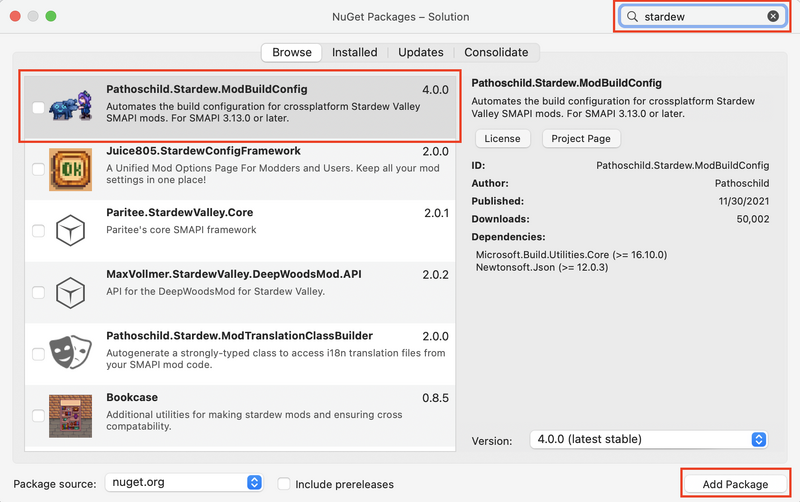Switch to the Installed tab
The image size is (800, 502).
(x=355, y=52)
